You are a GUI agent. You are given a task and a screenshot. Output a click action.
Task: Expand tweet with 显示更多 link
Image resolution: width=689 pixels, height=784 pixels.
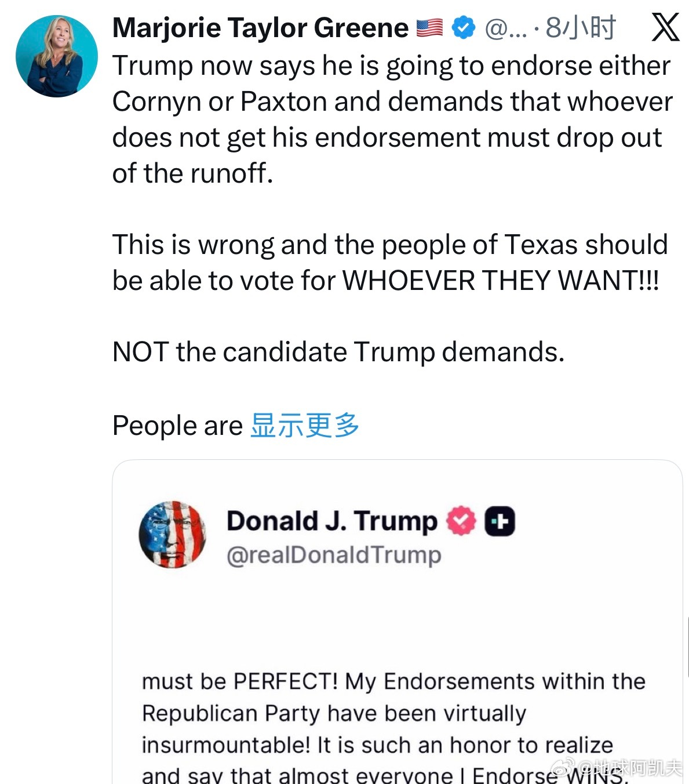305,425
